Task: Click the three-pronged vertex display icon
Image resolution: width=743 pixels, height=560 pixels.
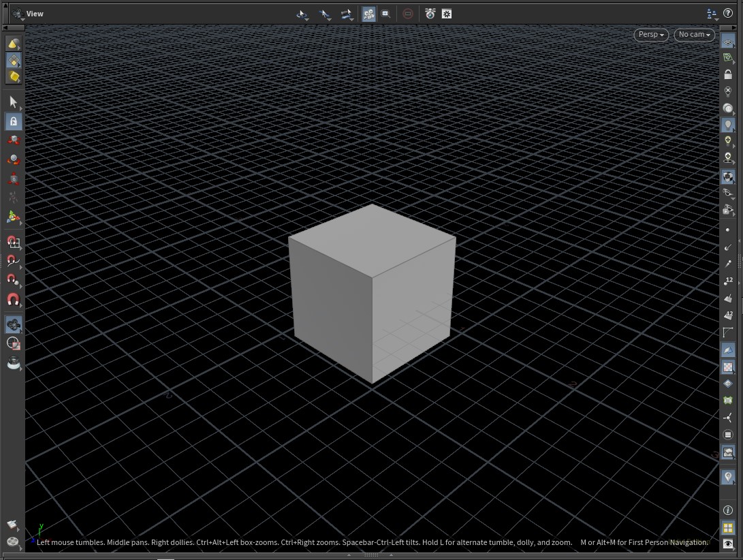Action: [x=728, y=418]
